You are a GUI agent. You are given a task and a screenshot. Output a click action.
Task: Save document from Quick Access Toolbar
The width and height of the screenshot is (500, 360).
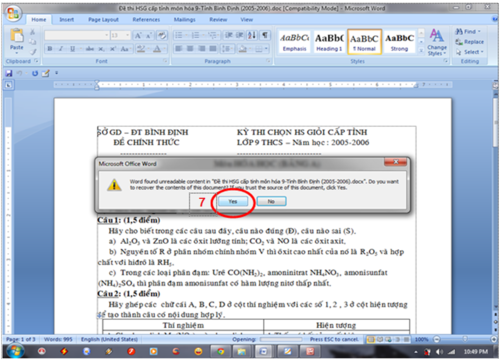pyautogui.click(x=9, y=73)
